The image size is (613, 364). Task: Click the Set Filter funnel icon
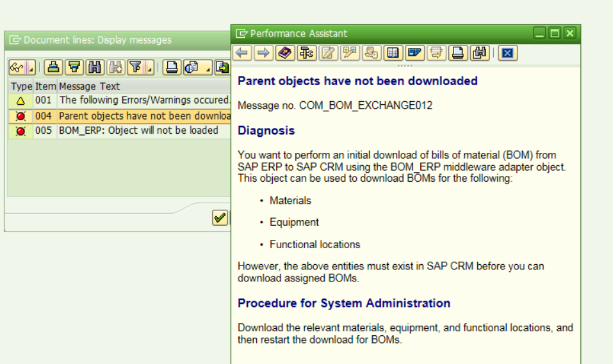pyautogui.click(x=136, y=68)
